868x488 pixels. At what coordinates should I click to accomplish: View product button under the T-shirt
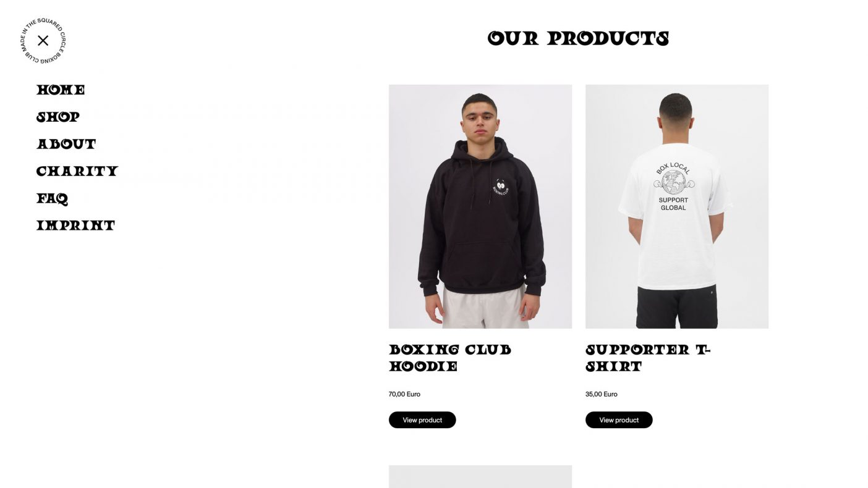[x=619, y=420]
